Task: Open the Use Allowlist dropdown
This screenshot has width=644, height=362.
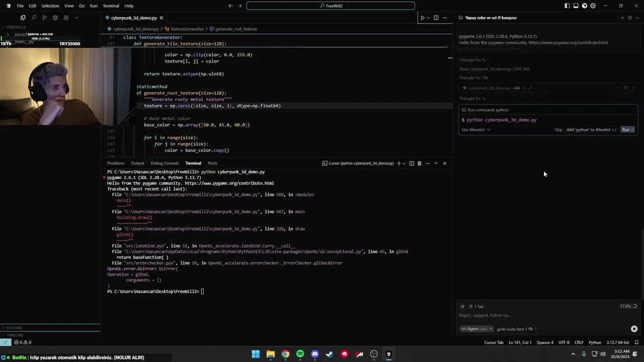Action: (476, 130)
